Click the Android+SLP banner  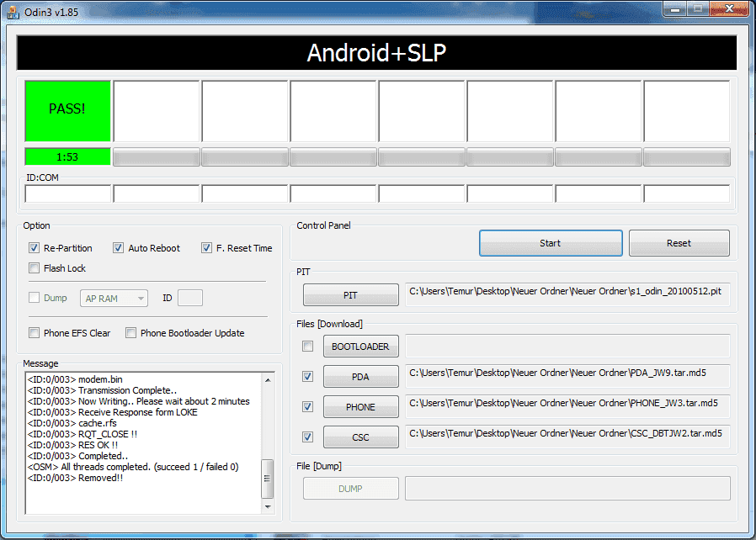[x=376, y=53]
